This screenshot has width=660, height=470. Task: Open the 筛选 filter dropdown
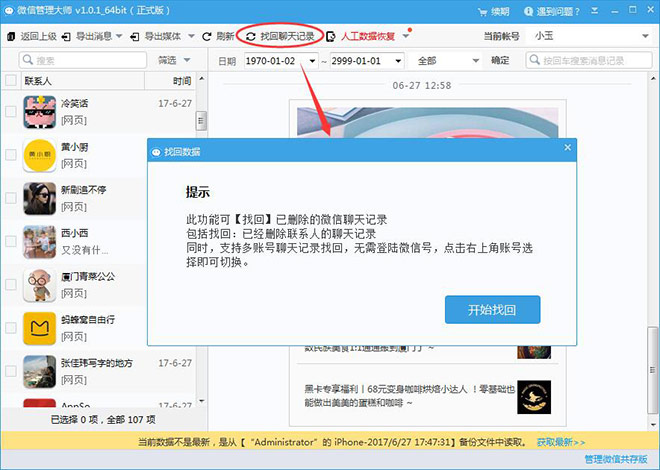click(174, 60)
